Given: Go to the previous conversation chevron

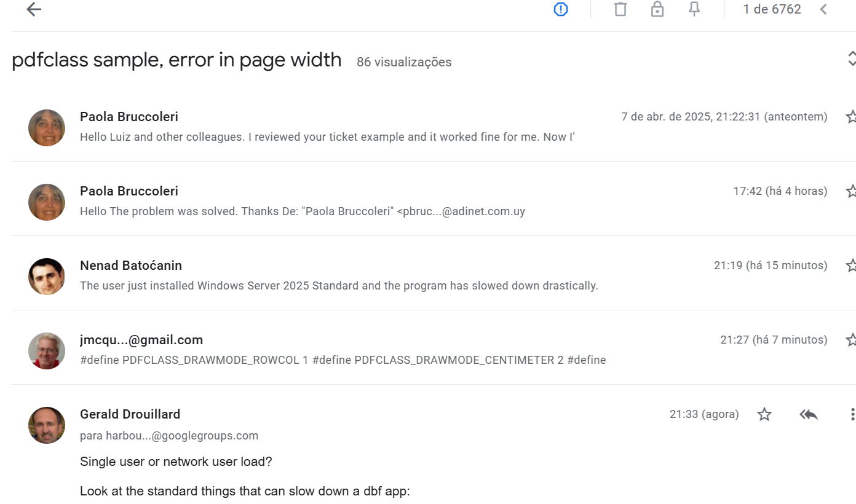Looking at the screenshot, I should 823,9.
